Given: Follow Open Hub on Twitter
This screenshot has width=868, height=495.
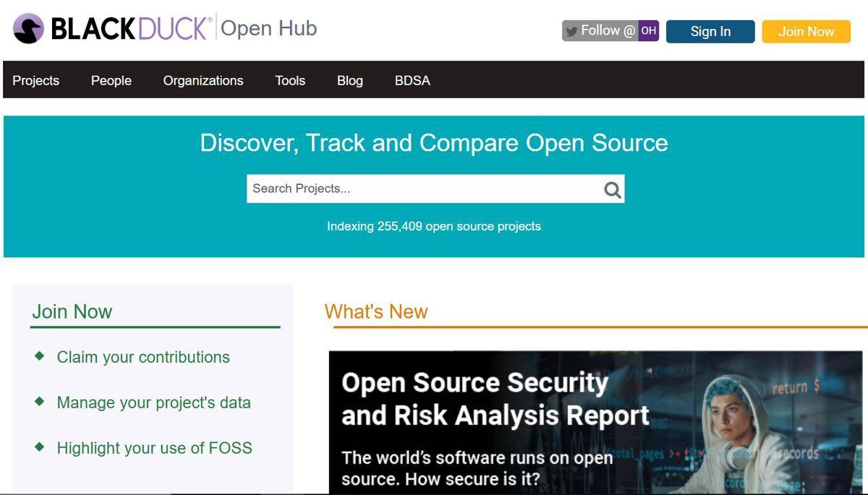Looking at the screenshot, I should 610,31.
